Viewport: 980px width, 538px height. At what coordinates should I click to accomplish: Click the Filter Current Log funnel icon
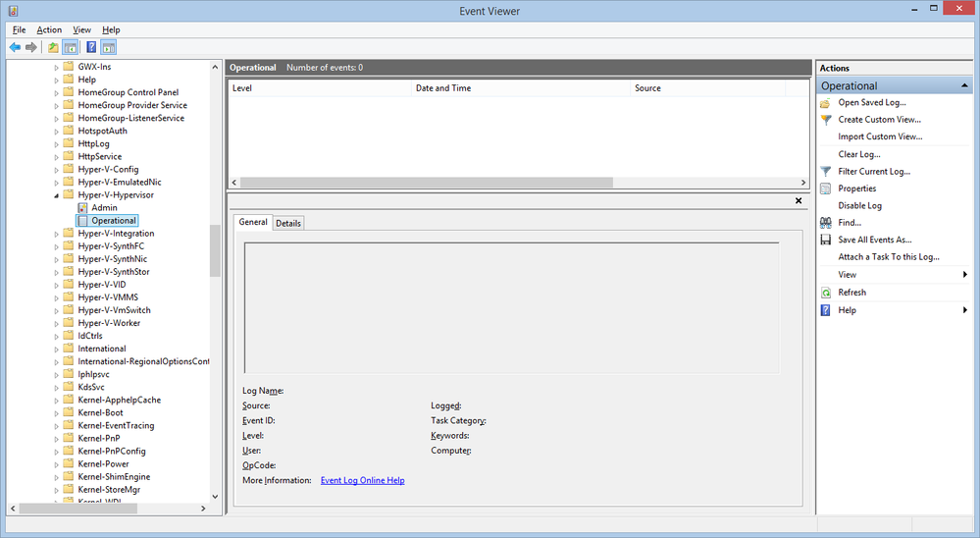pos(826,172)
